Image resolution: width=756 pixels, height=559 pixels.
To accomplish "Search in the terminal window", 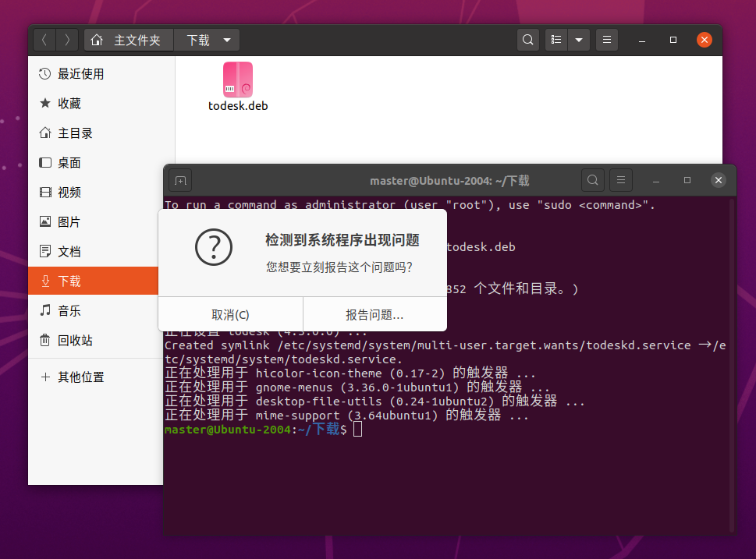I will (x=593, y=180).
